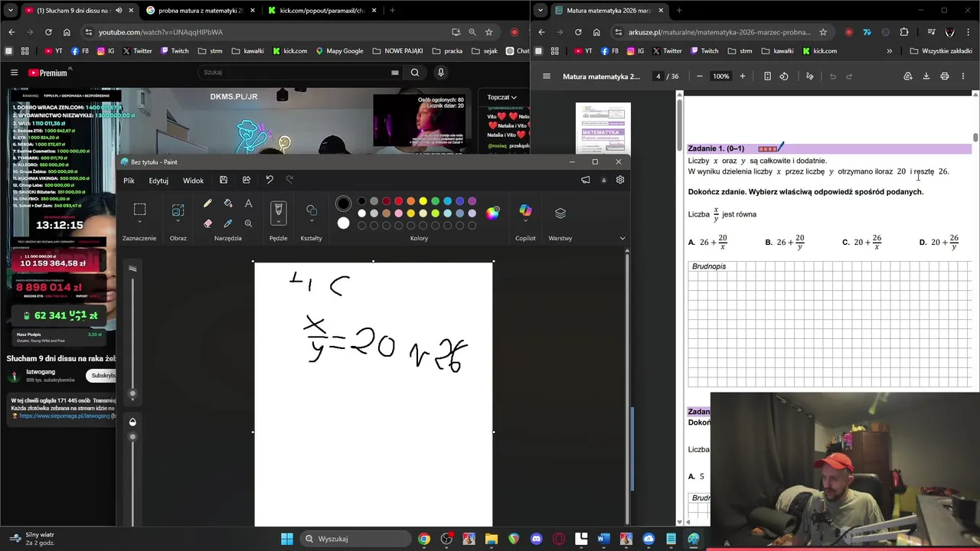
Task: Switch to the probna matura Google tab
Action: (x=200, y=11)
